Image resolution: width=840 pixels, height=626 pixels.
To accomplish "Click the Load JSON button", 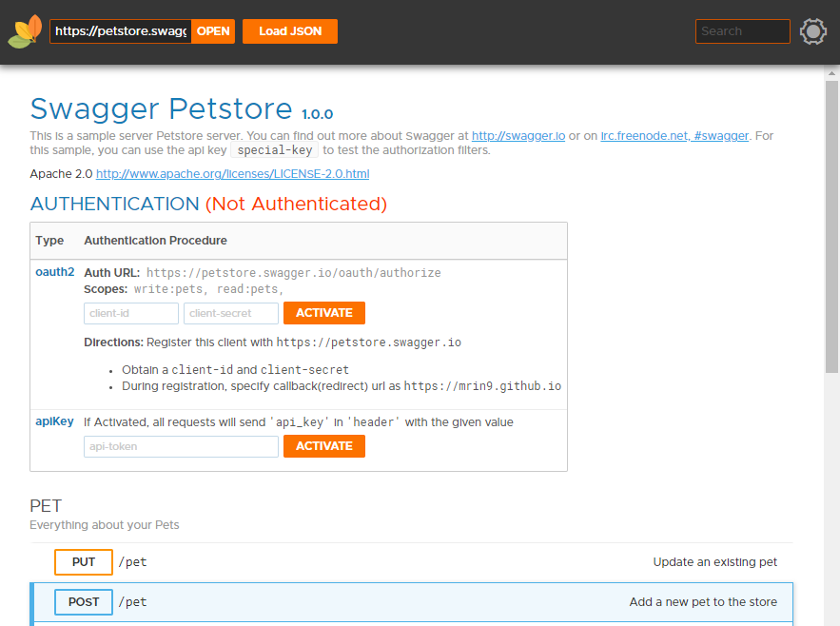I will click(x=290, y=31).
